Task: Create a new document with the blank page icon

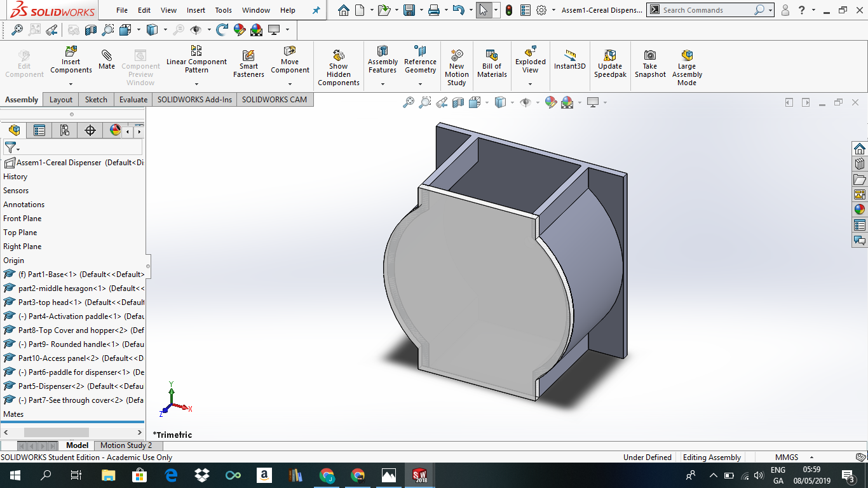Action: pyautogui.click(x=360, y=10)
